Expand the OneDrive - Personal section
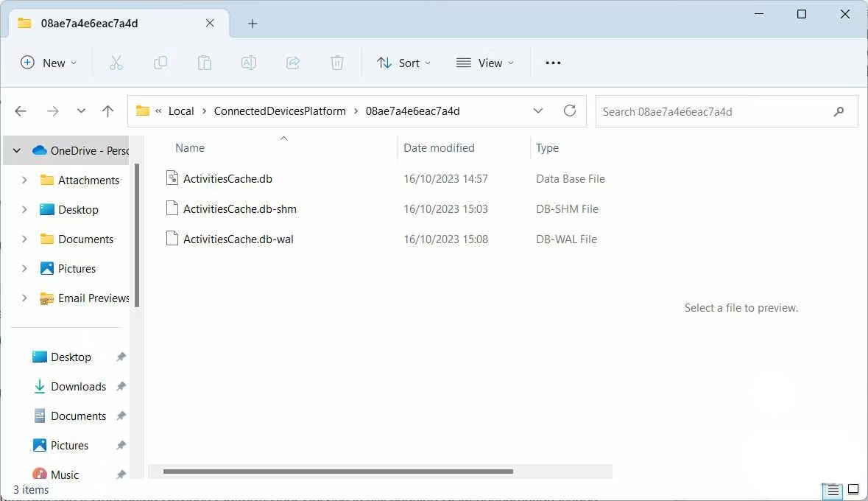868x501 pixels. coord(16,150)
